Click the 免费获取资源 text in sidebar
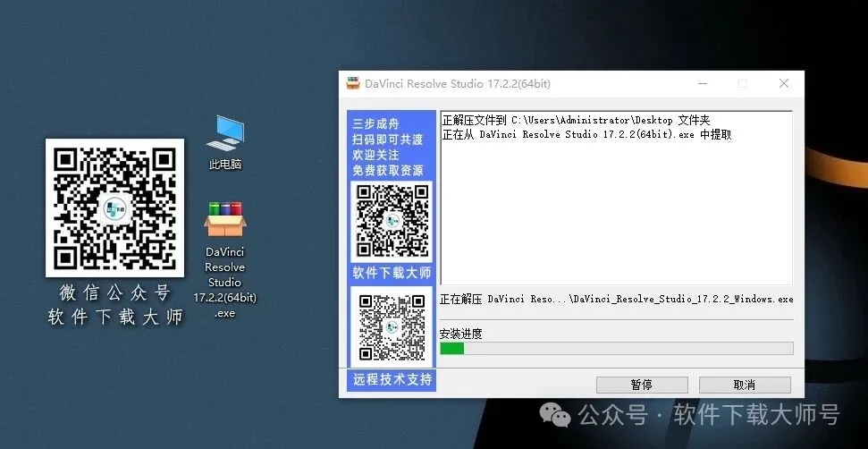Image resolution: width=868 pixels, height=449 pixels. (387, 170)
